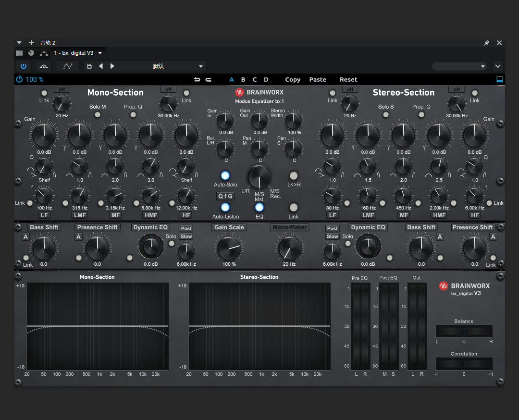Click the Correlation meter display

[x=464, y=364]
